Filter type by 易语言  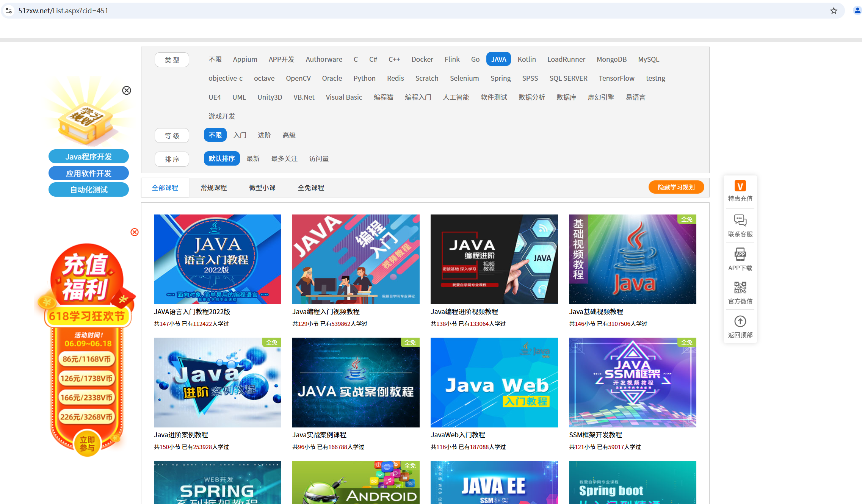coord(635,97)
